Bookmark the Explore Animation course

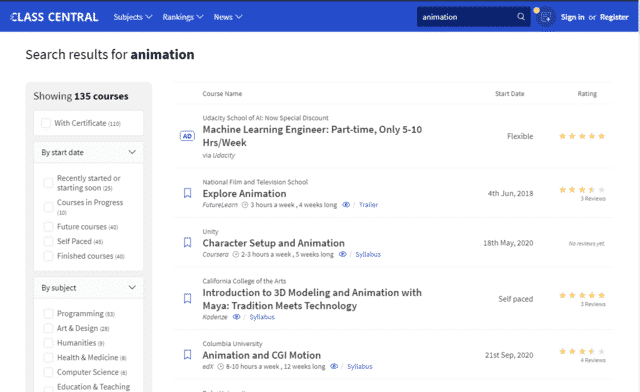point(187,193)
